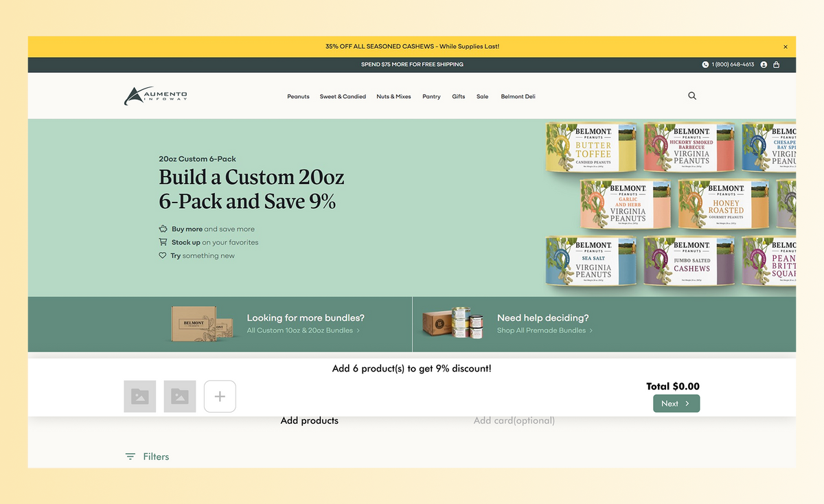Click the premade bundle jars image
This screenshot has width=824, height=504.
tap(454, 324)
